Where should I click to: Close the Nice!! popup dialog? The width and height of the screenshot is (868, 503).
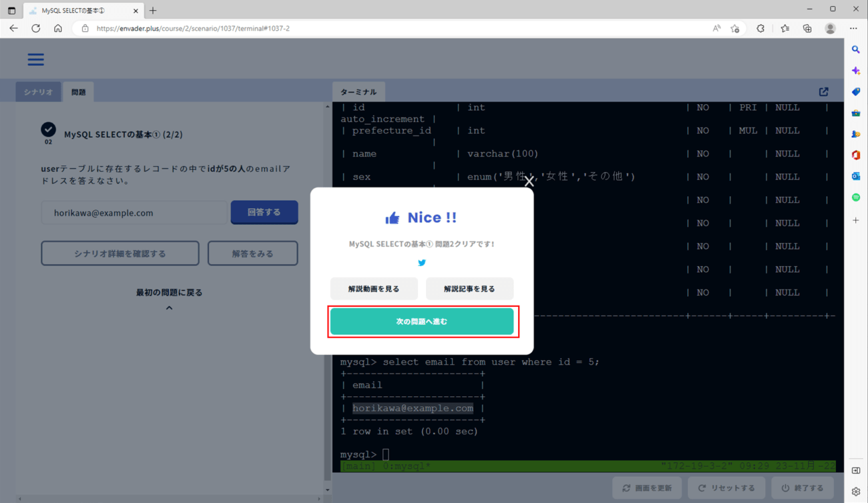coord(529,181)
